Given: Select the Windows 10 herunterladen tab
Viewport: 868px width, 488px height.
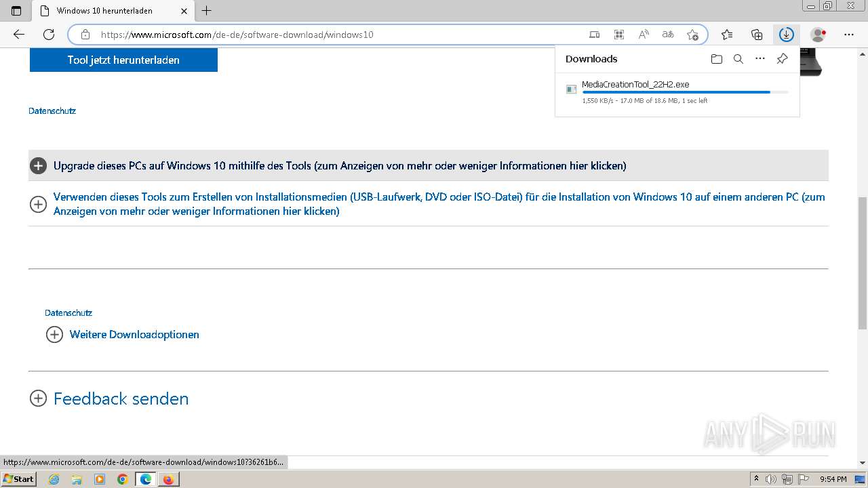Looking at the screenshot, I should 114,11.
